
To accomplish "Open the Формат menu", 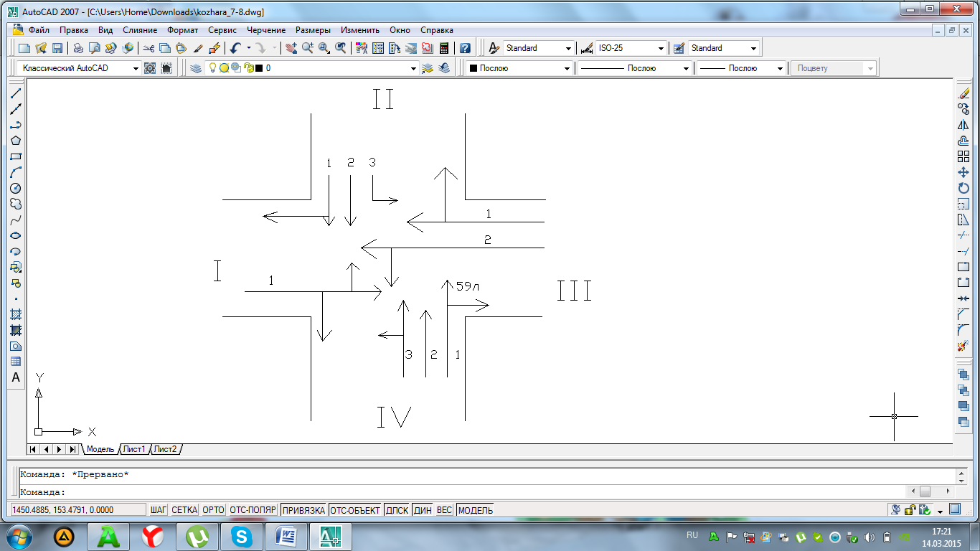I will pyautogui.click(x=182, y=30).
